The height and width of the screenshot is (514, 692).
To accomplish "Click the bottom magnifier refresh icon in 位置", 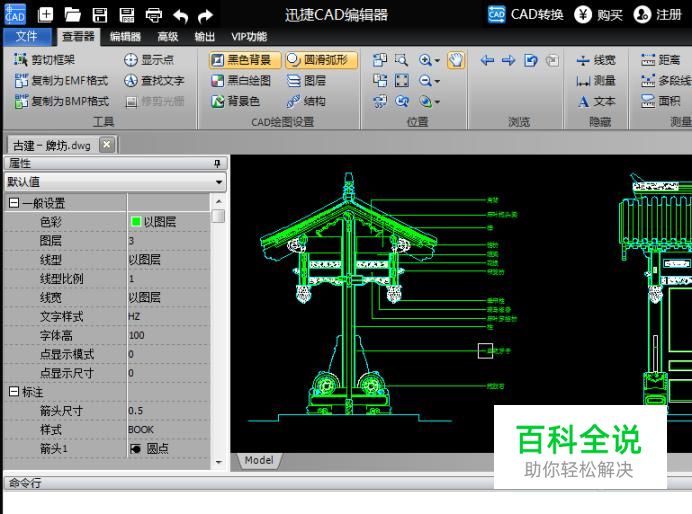I will (402, 101).
